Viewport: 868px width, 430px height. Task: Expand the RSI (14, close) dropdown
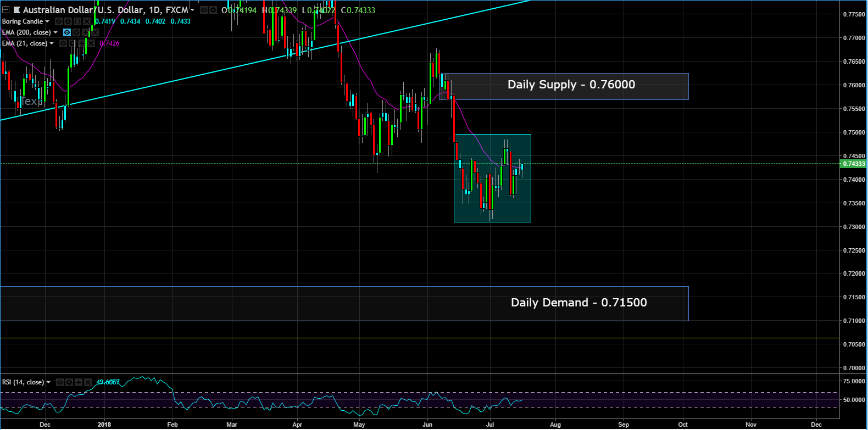coord(48,382)
